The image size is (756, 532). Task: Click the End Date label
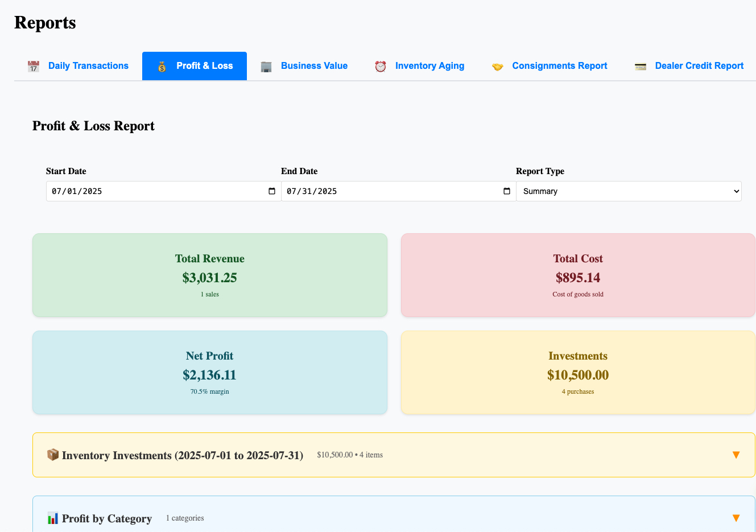299,171
